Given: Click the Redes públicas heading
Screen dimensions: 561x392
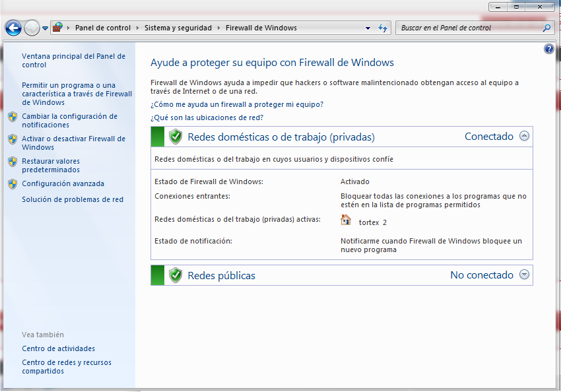Looking at the screenshot, I should pyautogui.click(x=222, y=275).
